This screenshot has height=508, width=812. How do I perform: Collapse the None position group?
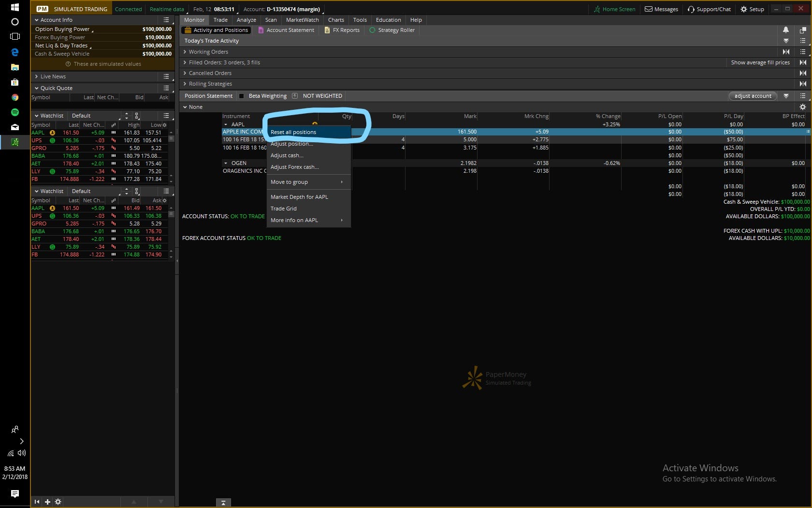tap(185, 107)
